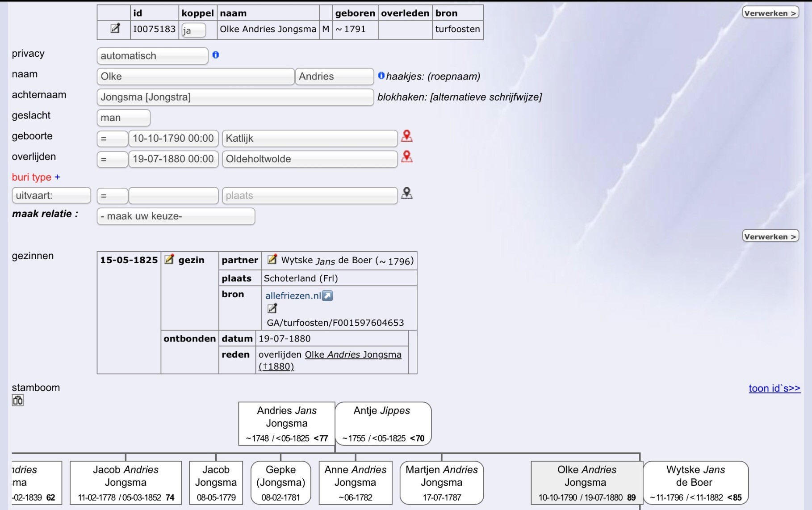
Task: Focus the patronymic field 'Andries'
Action: click(x=335, y=76)
